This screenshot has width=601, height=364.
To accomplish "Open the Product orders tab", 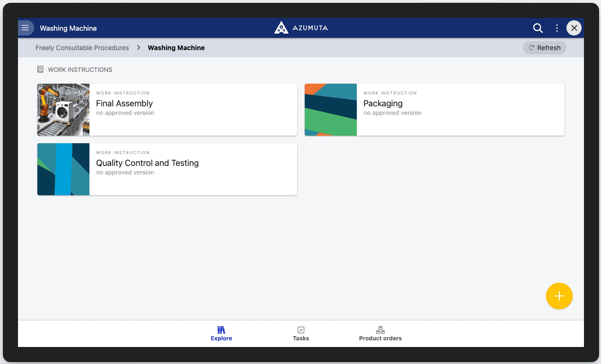I will click(x=380, y=333).
